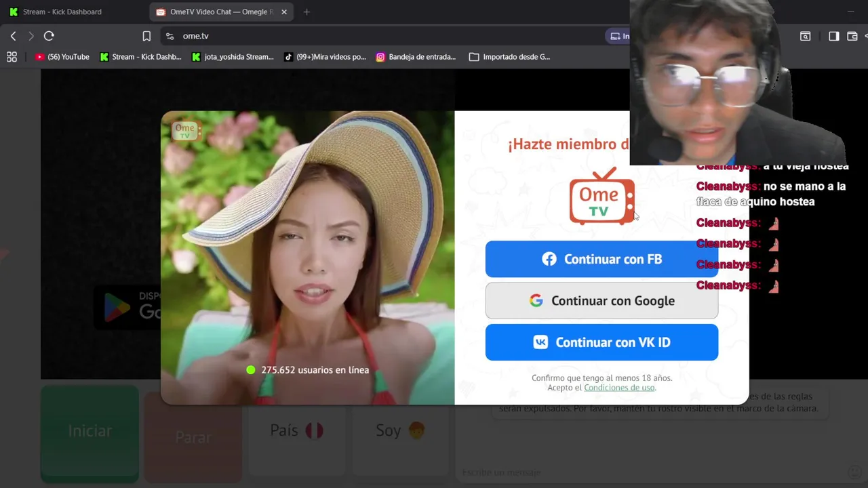Select the OmeTV Video Chat tab
Viewport: 868px width, 488px height.
point(220,12)
